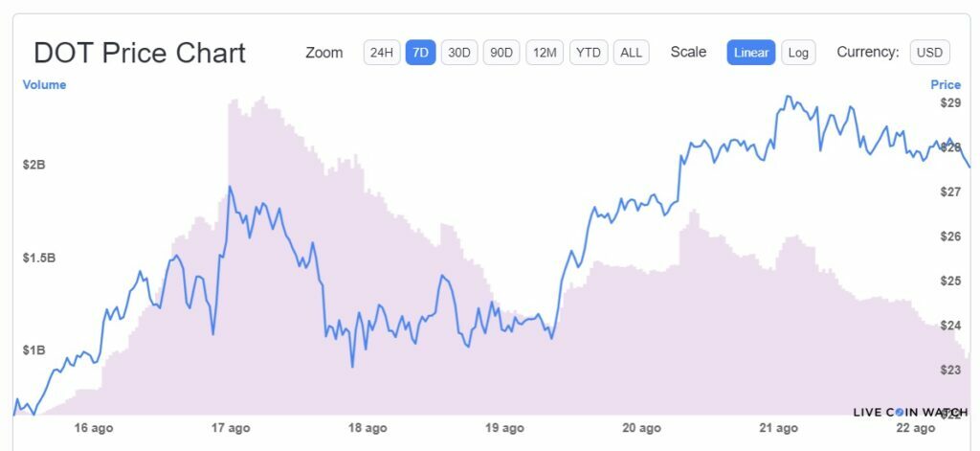This screenshot has height=451, width=980.
Task: Display ALL time price data
Action: click(632, 53)
